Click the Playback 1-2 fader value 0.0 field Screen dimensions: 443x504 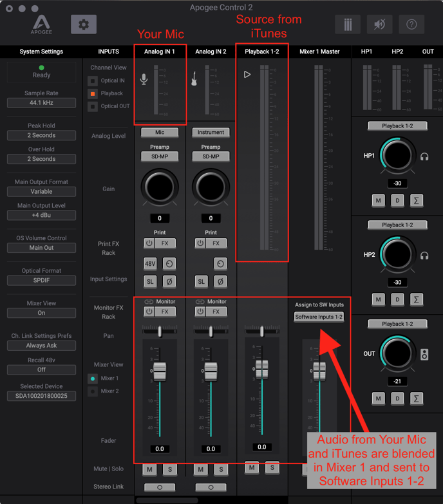pos(262,447)
